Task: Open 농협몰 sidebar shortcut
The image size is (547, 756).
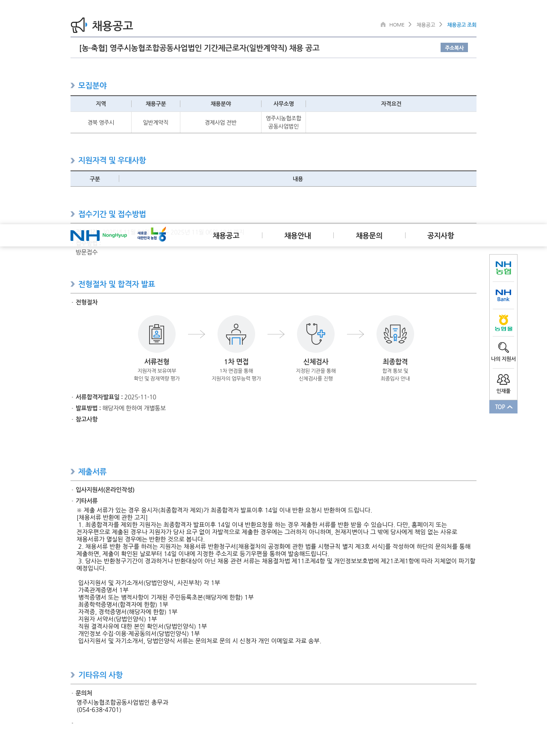Action: pos(503,323)
